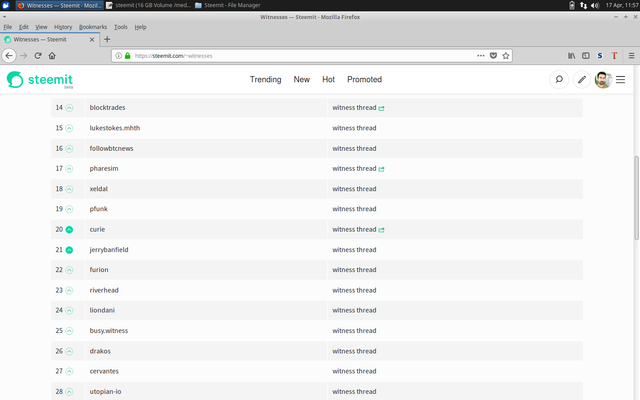The height and width of the screenshot is (400, 640).
Task: Click the green padlock security icon
Action: pyautogui.click(x=127, y=56)
